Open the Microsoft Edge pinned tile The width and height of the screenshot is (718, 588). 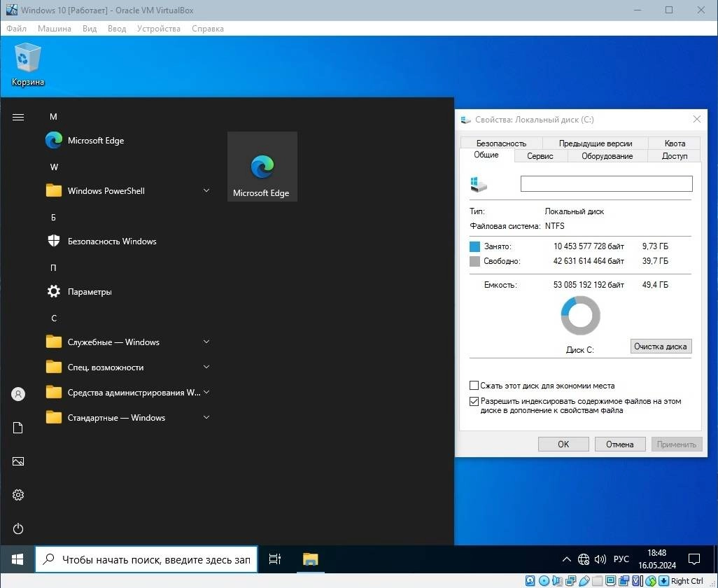[x=262, y=167]
